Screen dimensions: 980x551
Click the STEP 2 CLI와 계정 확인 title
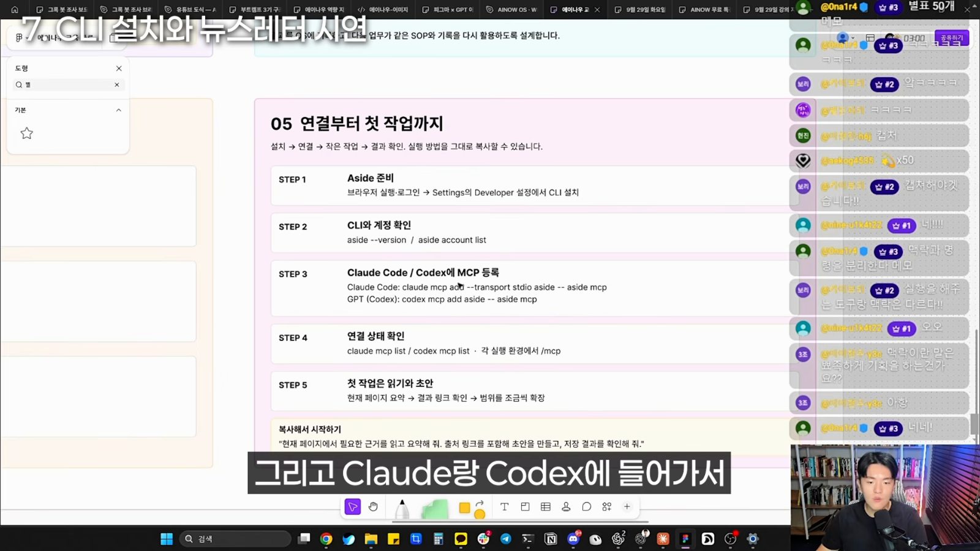pyautogui.click(x=379, y=225)
